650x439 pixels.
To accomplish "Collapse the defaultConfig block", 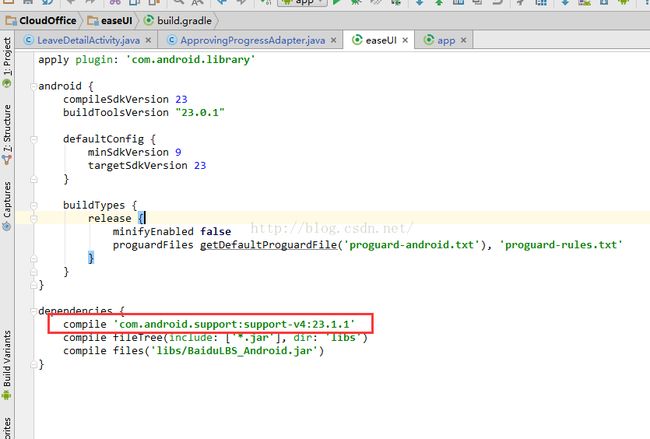I will [34, 139].
